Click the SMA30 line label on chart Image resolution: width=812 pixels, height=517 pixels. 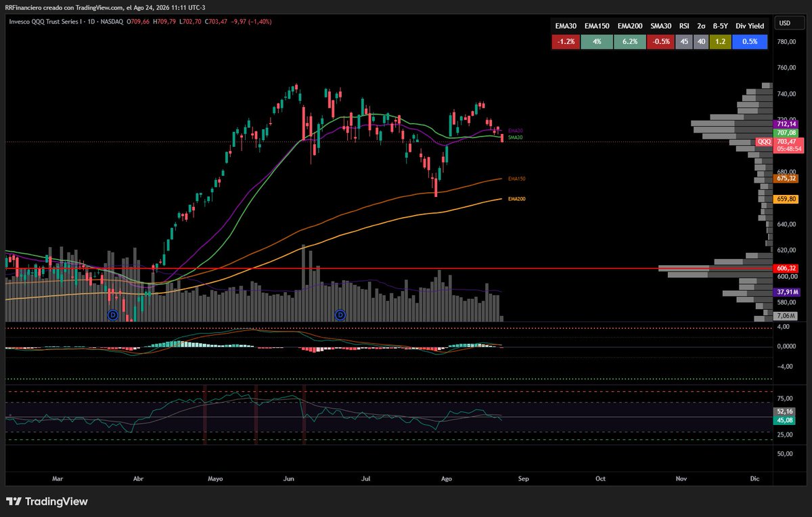coord(515,137)
